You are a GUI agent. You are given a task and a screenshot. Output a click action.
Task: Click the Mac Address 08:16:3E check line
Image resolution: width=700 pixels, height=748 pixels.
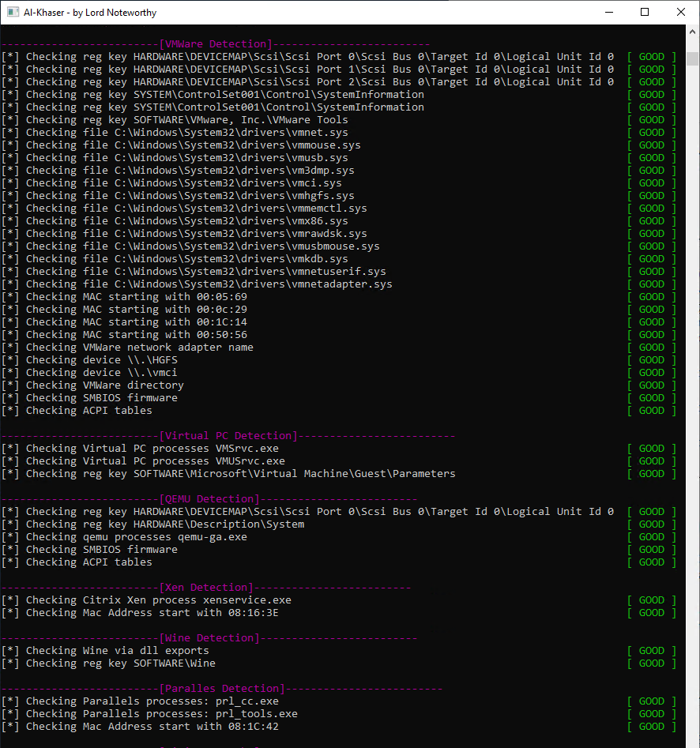point(140,613)
